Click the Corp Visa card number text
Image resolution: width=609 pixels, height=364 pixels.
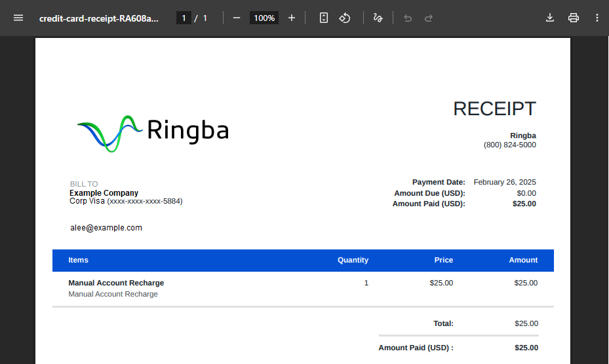point(126,201)
